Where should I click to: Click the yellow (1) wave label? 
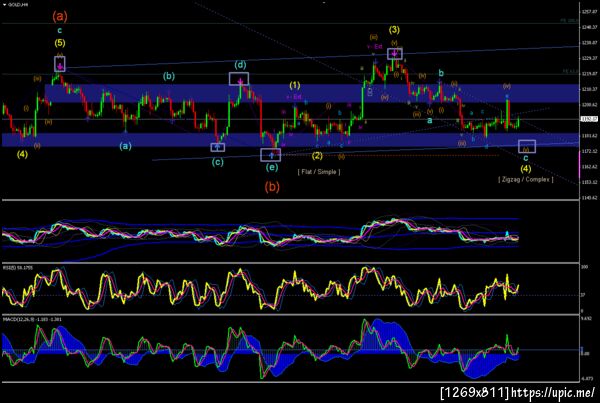point(295,85)
